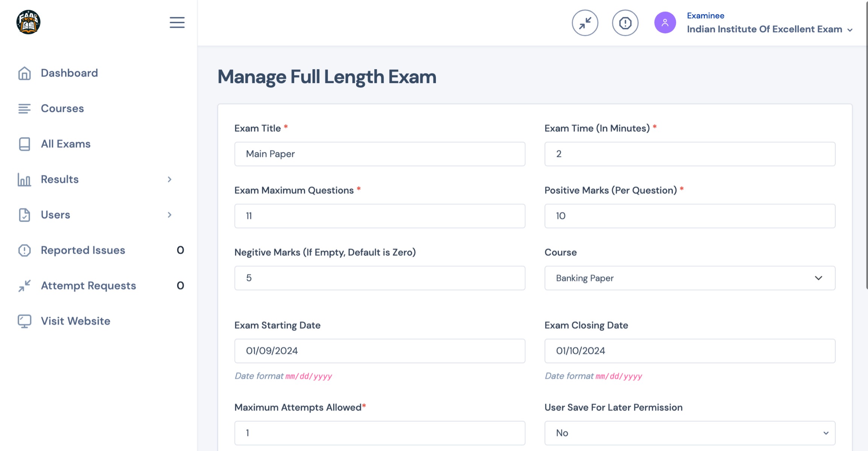This screenshot has height=451, width=868.
Task: Click the attempt requests icon in header
Action: click(x=585, y=23)
